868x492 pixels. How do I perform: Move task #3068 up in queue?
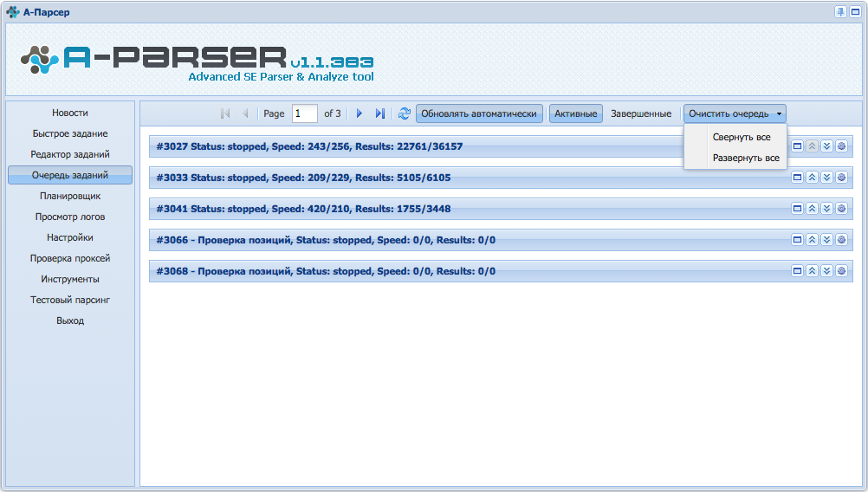[x=812, y=271]
